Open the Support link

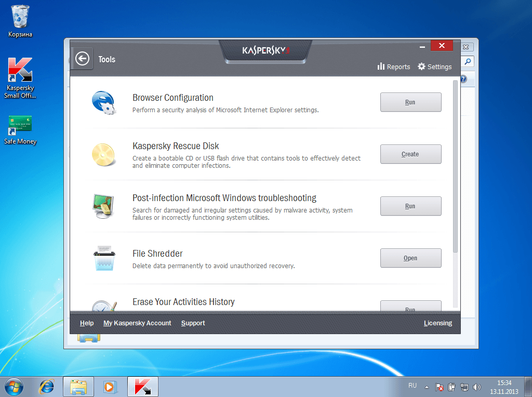[193, 323]
